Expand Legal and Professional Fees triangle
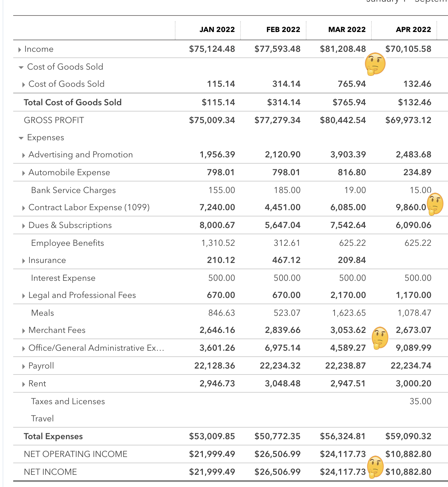Image resolution: width=448 pixels, height=487 pixels. [23, 296]
